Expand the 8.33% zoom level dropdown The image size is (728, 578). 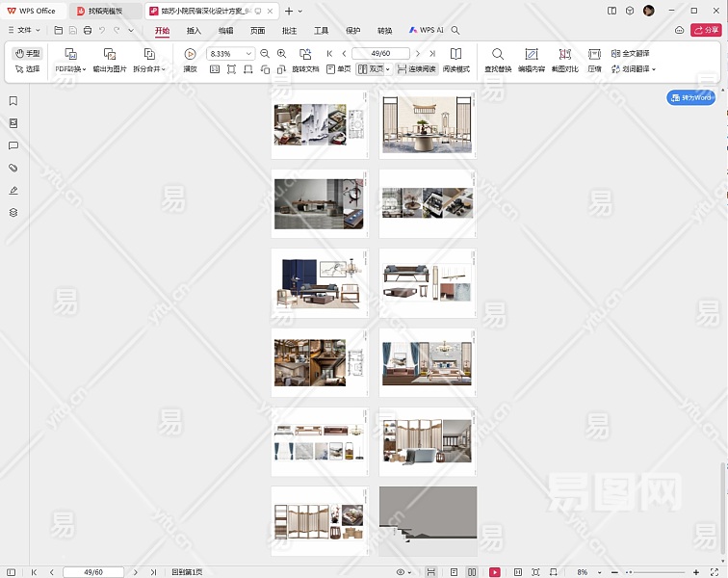click(x=251, y=54)
